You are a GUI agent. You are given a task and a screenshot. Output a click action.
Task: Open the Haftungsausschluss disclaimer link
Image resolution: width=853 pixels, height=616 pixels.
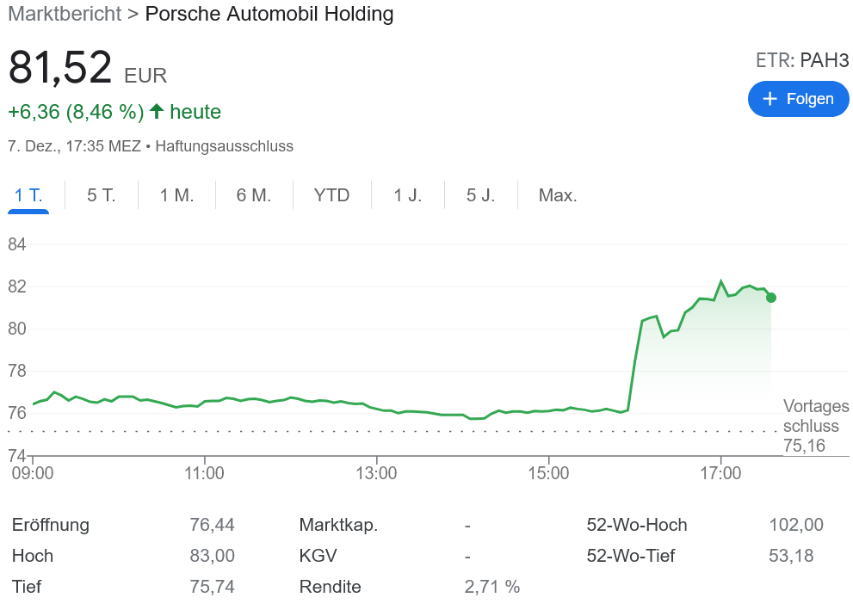(x=224, y=146)
